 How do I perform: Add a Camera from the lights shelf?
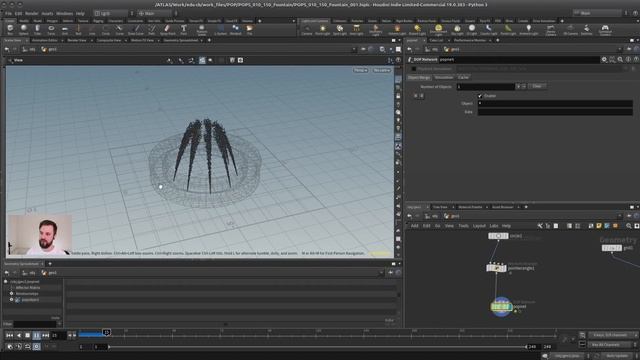(x=307, y=29)
